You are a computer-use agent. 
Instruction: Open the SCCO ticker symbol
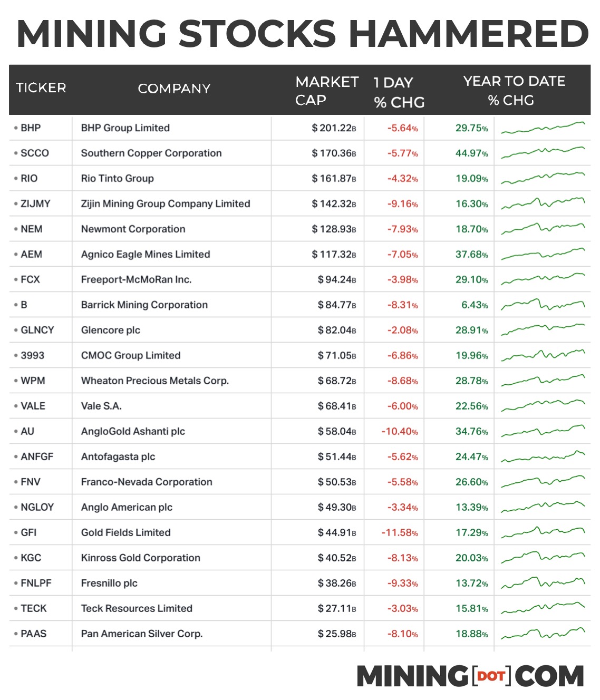click(x=35, y=153)
